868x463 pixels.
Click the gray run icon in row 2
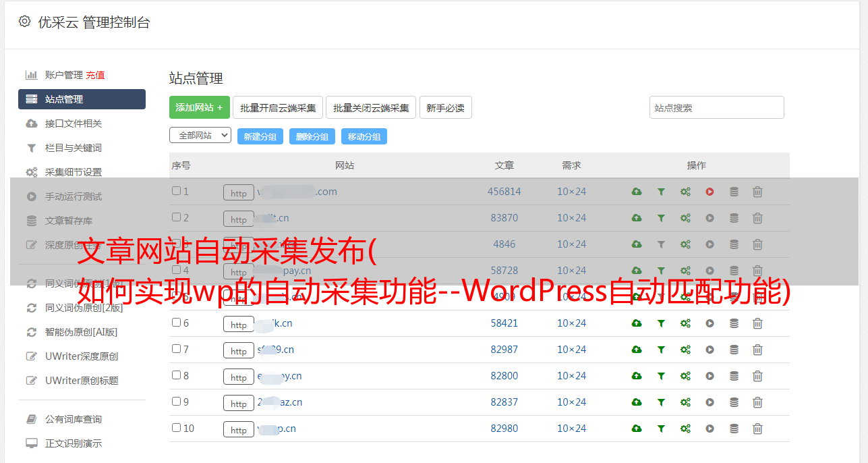tap(710, 218)
